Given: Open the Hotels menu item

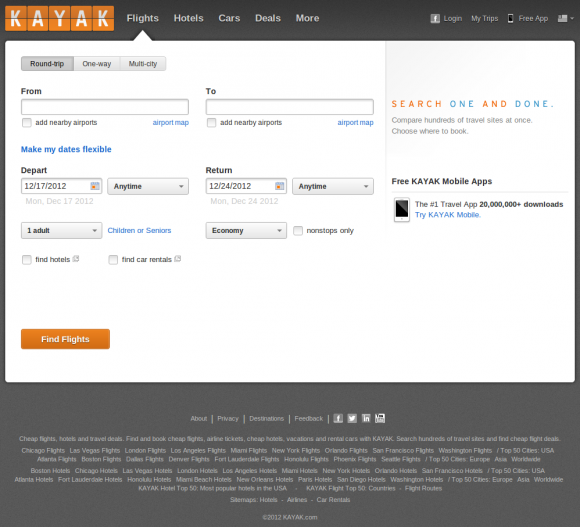Looking at the screenshot, I should pyautogui.click(x=189, y=18).
